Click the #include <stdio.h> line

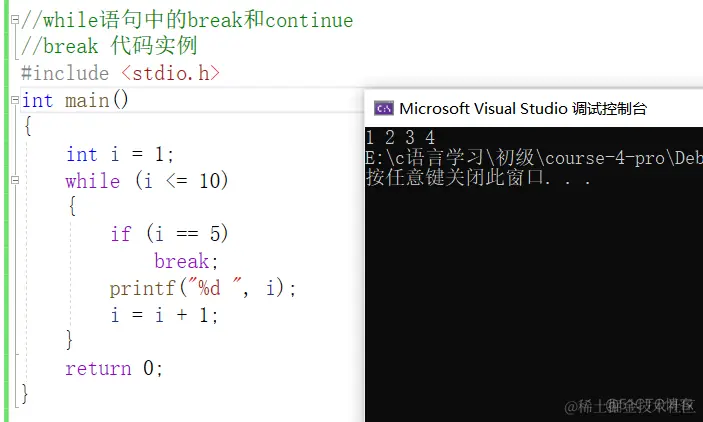coord(121,73)
